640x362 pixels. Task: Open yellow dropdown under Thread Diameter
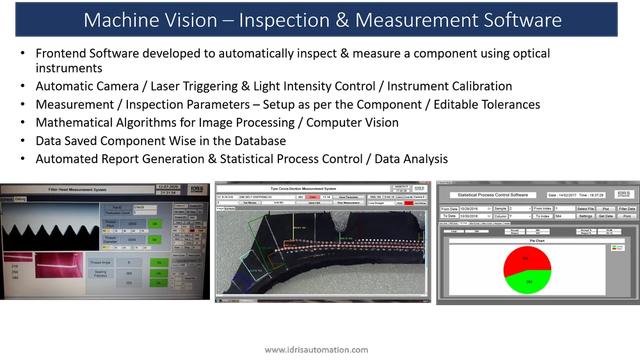[x=107, y=247]
